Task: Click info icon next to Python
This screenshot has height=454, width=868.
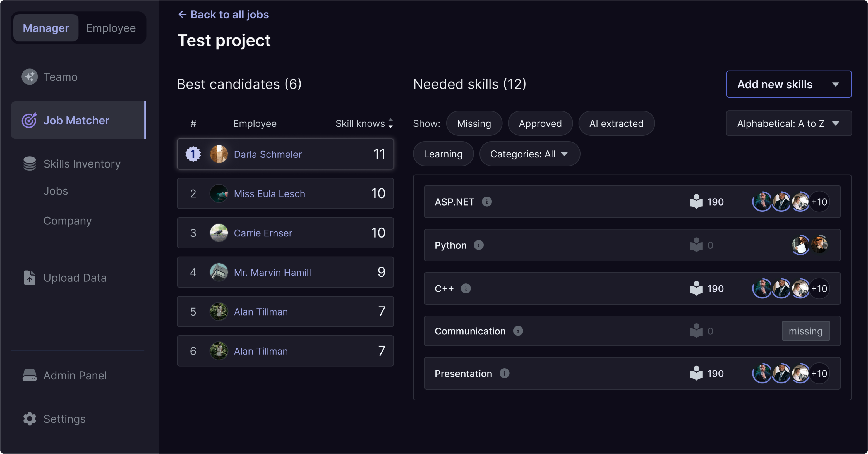Action: 478,245
